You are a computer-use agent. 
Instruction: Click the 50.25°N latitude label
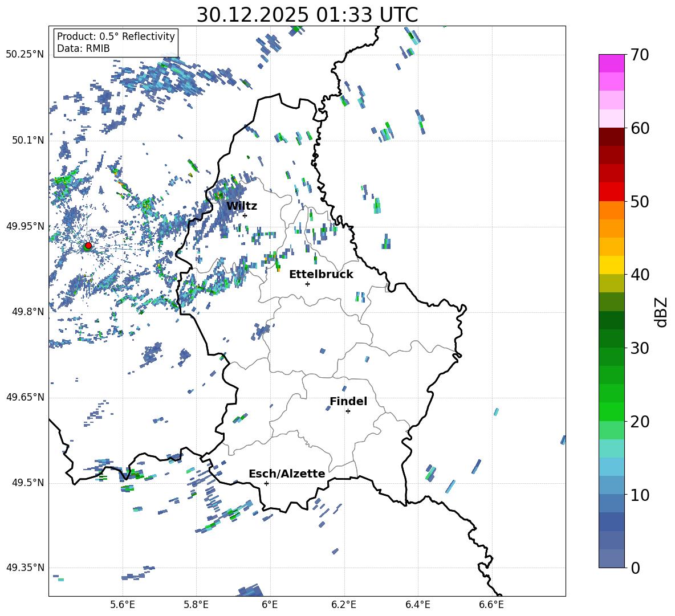(25, 55)
